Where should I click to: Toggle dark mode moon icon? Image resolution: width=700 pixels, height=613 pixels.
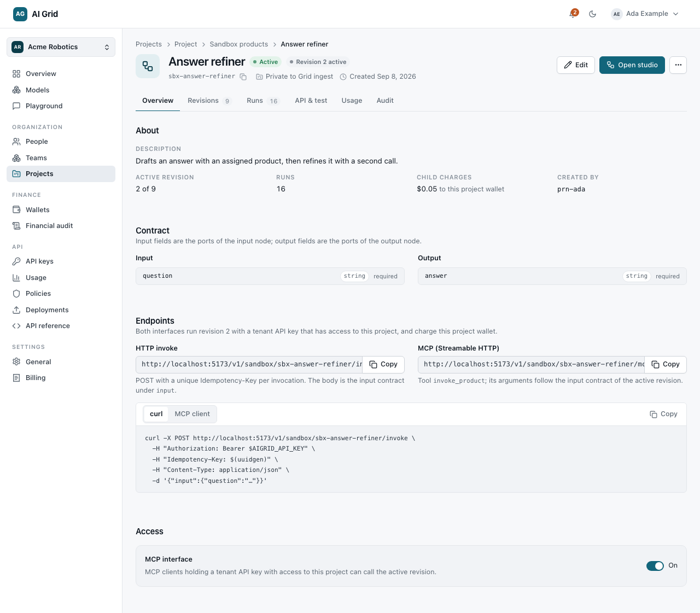(592, 14)
